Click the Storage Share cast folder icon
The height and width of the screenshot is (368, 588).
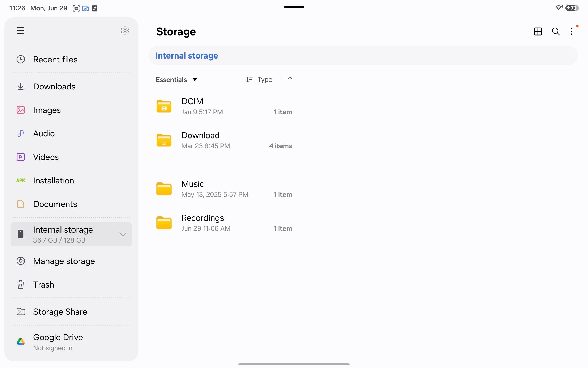coord(21,312)
